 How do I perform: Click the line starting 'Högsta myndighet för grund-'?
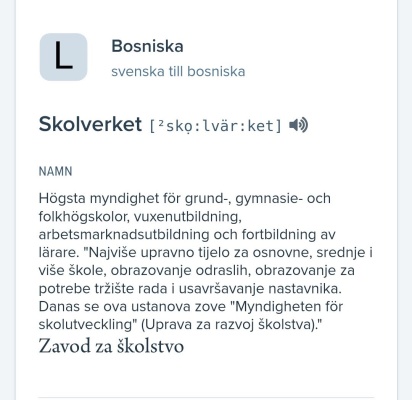(185, 199)
